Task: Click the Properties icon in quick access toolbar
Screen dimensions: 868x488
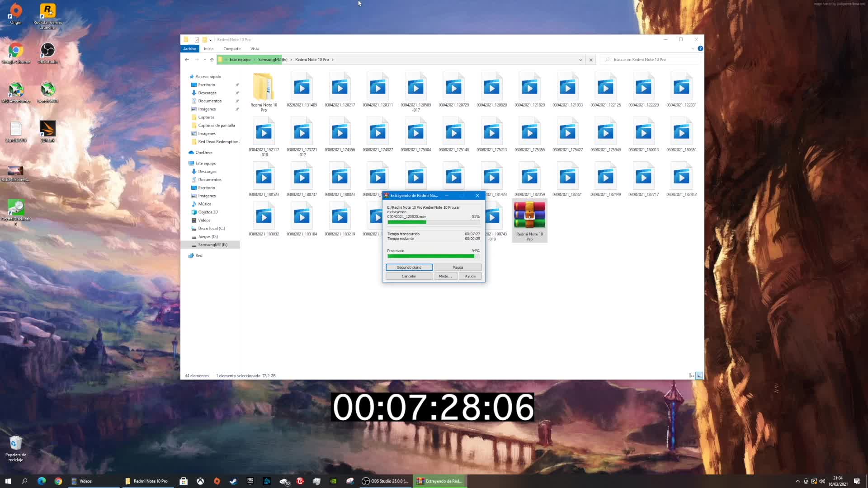Action: 197,40
